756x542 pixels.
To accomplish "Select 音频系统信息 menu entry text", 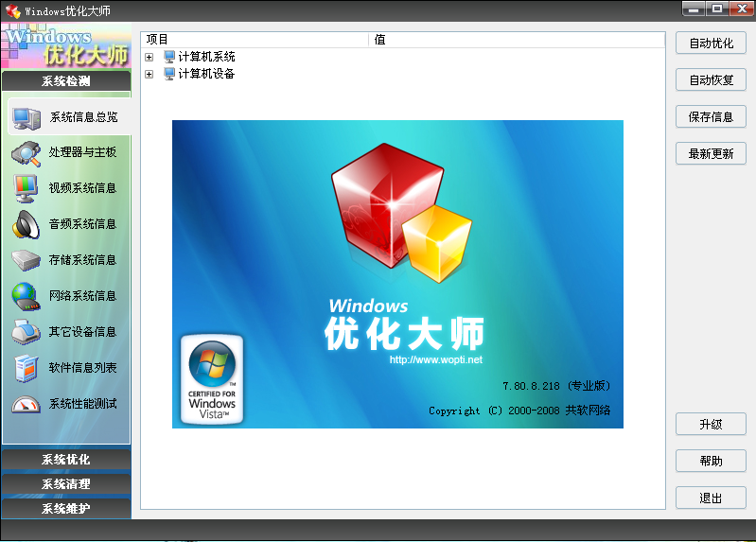I will (82, 224).
